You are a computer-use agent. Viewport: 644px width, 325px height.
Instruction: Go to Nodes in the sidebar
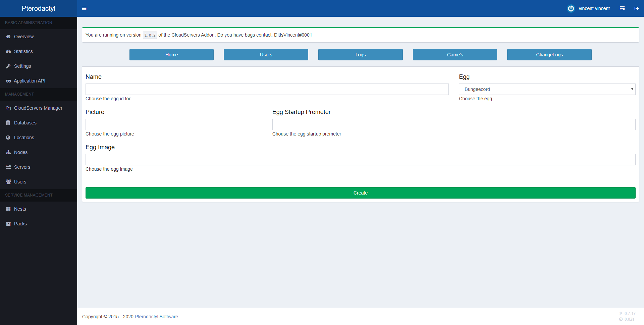21,152
